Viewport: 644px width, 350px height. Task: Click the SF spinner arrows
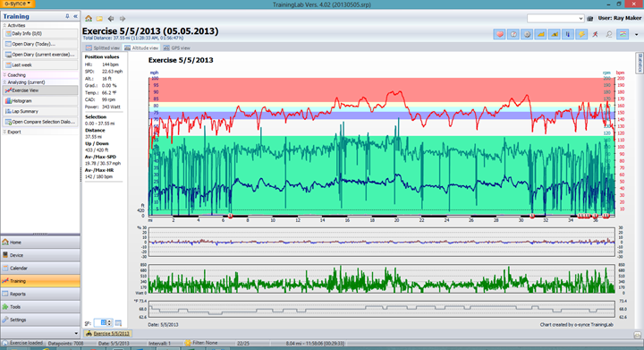click(109, 323)
